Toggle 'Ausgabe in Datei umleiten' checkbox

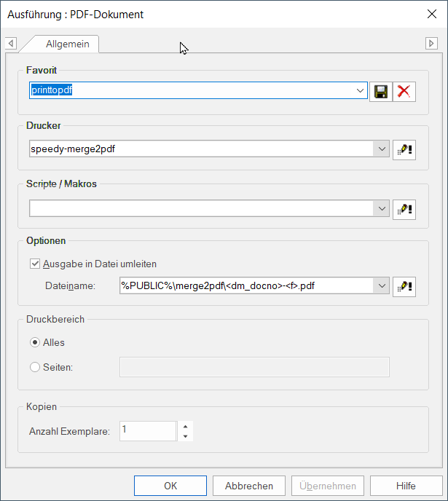(x=35, y=264)
